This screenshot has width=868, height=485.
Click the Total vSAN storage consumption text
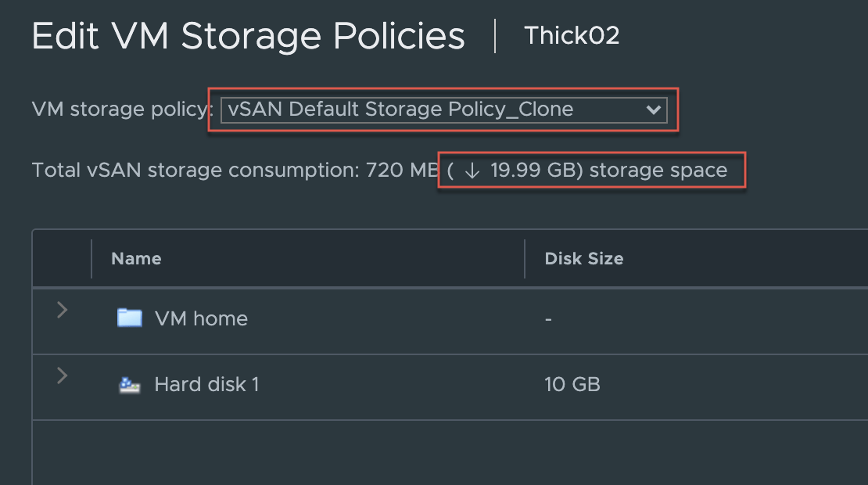(x=195, y=171)
